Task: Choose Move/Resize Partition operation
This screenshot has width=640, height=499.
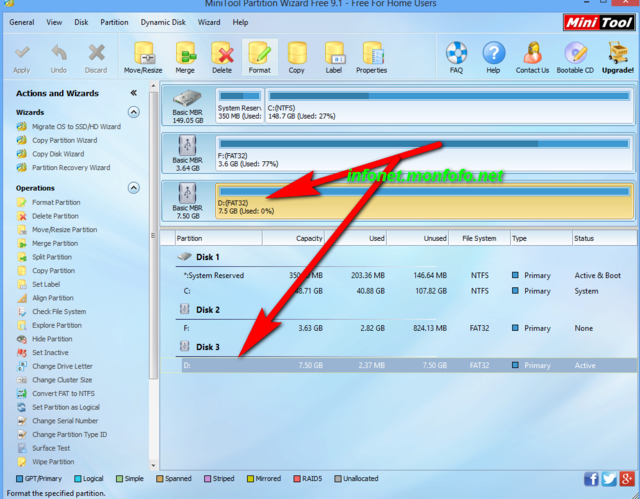Action: [64, 230]
